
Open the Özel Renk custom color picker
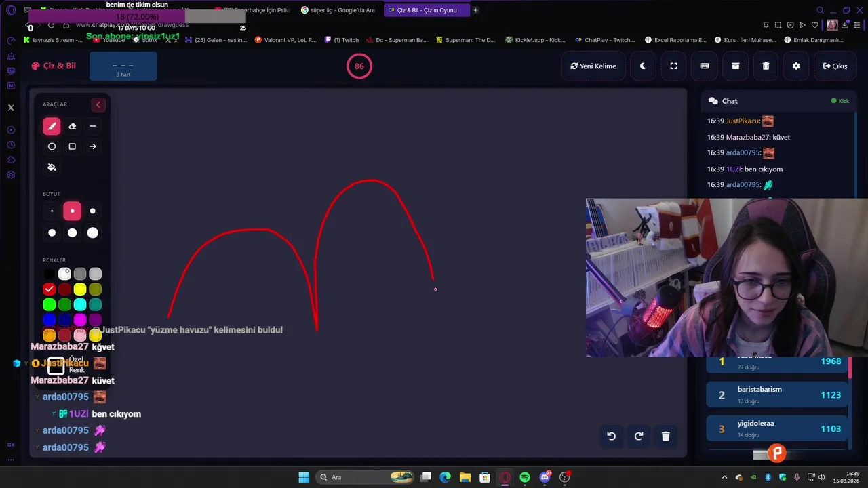[x=56, y=366]
